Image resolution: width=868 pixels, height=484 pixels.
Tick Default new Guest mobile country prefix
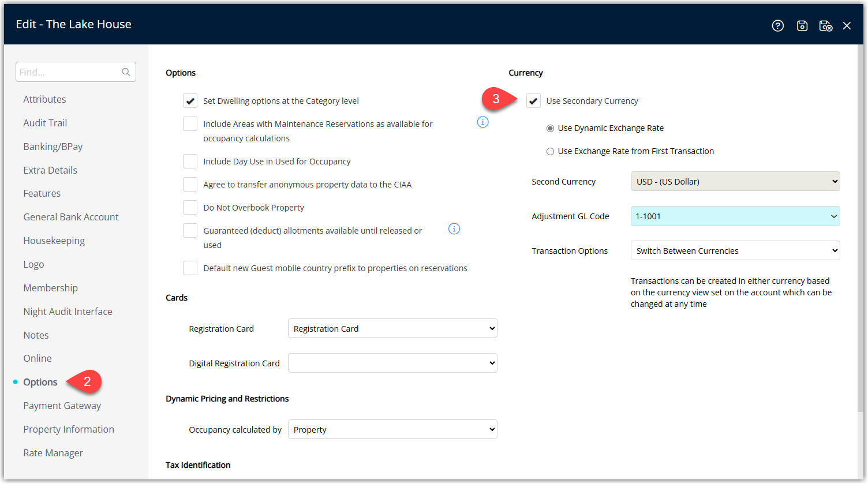pyautogui.click(x=190, y=268)
